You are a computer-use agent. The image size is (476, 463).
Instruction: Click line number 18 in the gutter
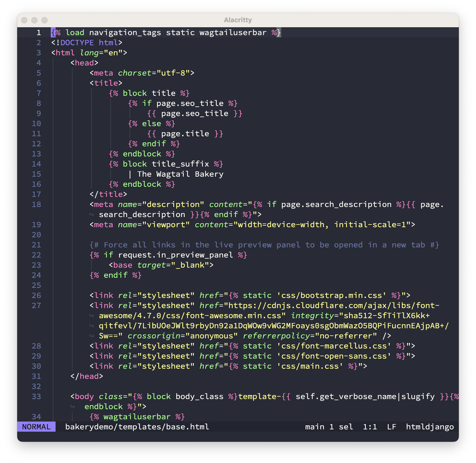coord(36,204)
